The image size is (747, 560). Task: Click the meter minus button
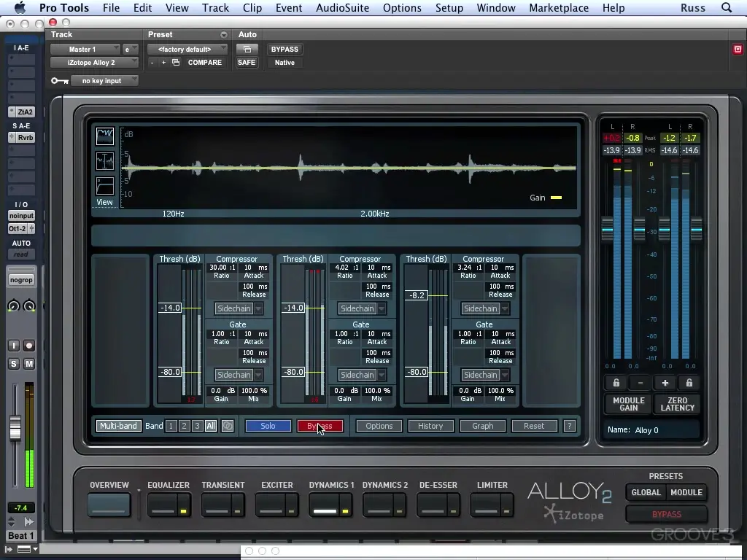[640, 383]
